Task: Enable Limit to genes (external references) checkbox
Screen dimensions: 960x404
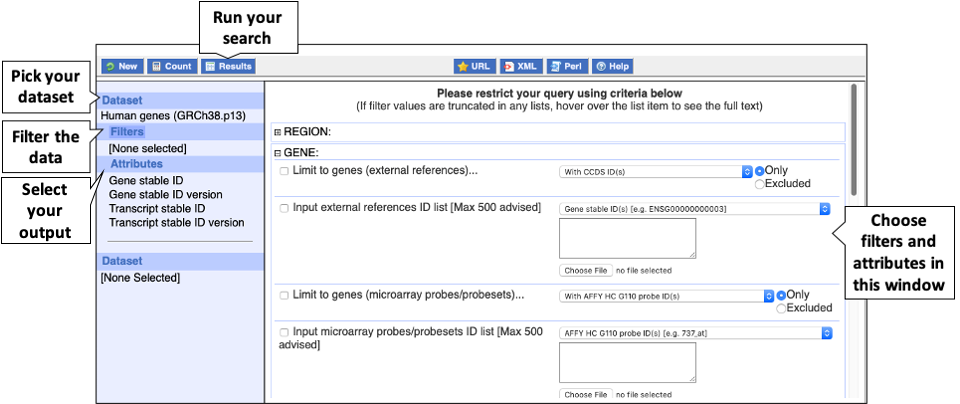Action: pyautogui.click(x=285, y=171)
